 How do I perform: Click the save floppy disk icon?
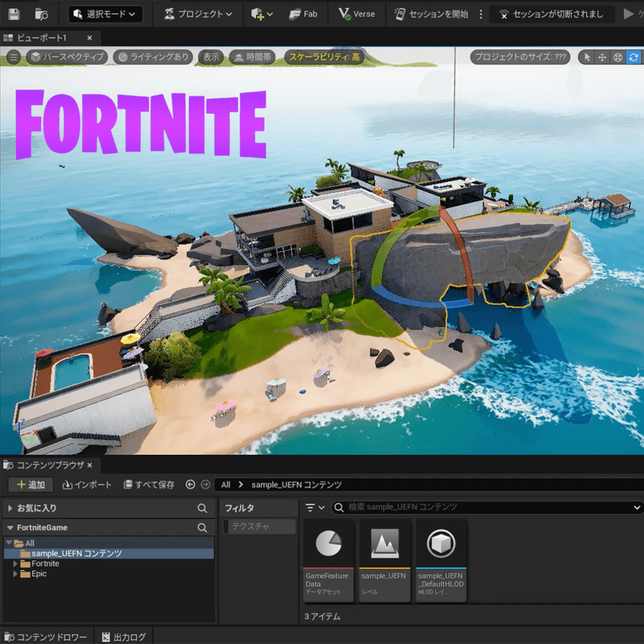click(13, 14)
